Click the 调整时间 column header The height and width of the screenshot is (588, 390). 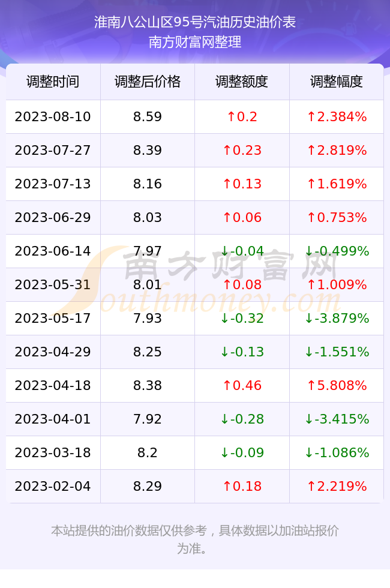tap(53, 82)
